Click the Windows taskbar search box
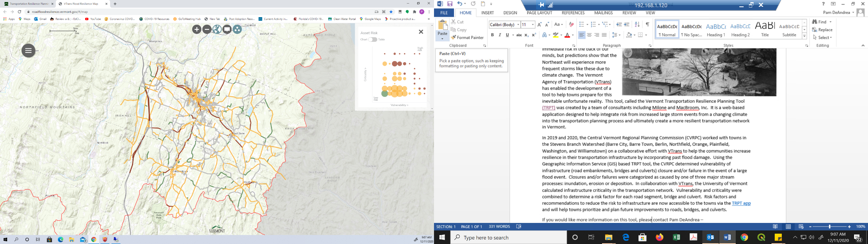The image size is (868, 244). click(x=509, y=238)
